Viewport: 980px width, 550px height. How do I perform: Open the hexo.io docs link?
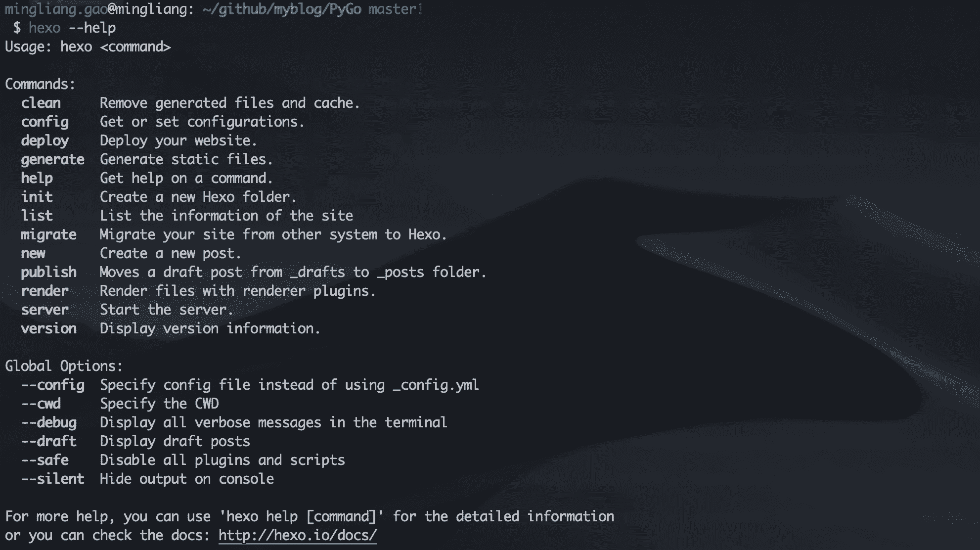(x=297, y=535)
